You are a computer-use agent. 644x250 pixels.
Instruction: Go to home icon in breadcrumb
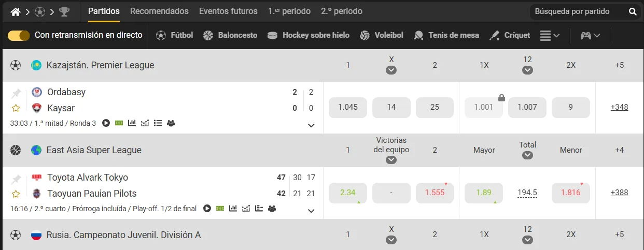click(x=16, y=11)
